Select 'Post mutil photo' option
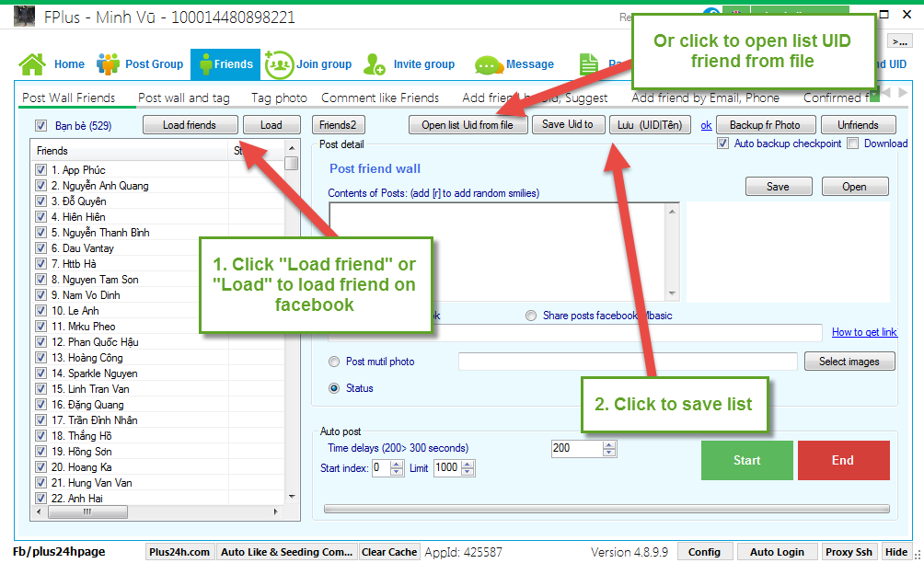 [x=334, y=362]
